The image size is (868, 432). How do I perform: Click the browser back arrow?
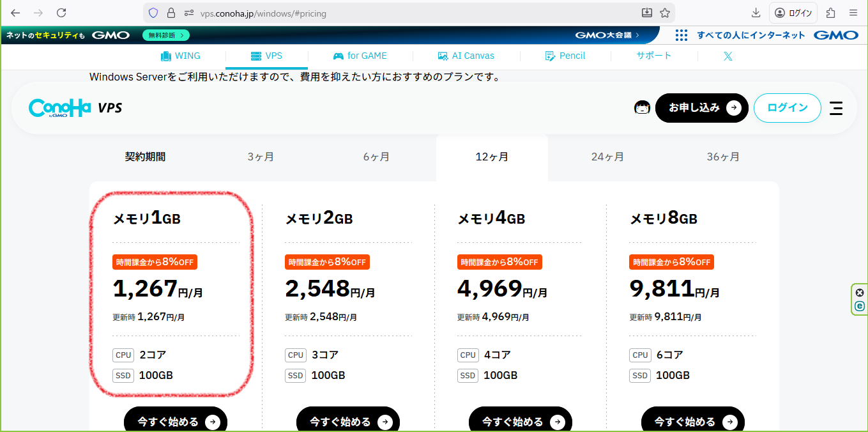pos(15,13)
